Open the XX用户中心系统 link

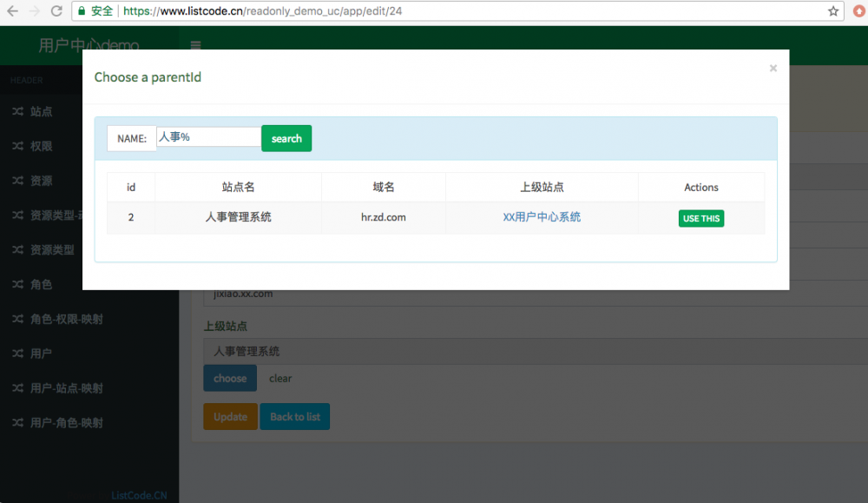point(541,218)
